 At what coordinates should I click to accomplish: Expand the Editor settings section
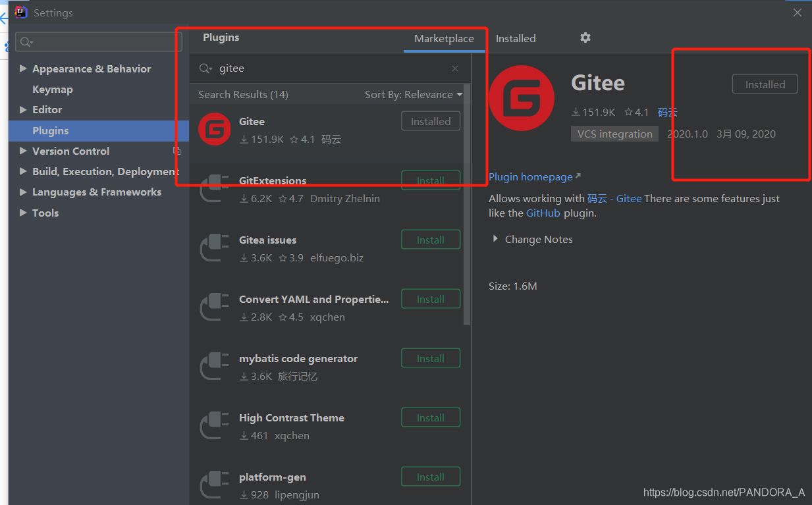pos(24,109)
